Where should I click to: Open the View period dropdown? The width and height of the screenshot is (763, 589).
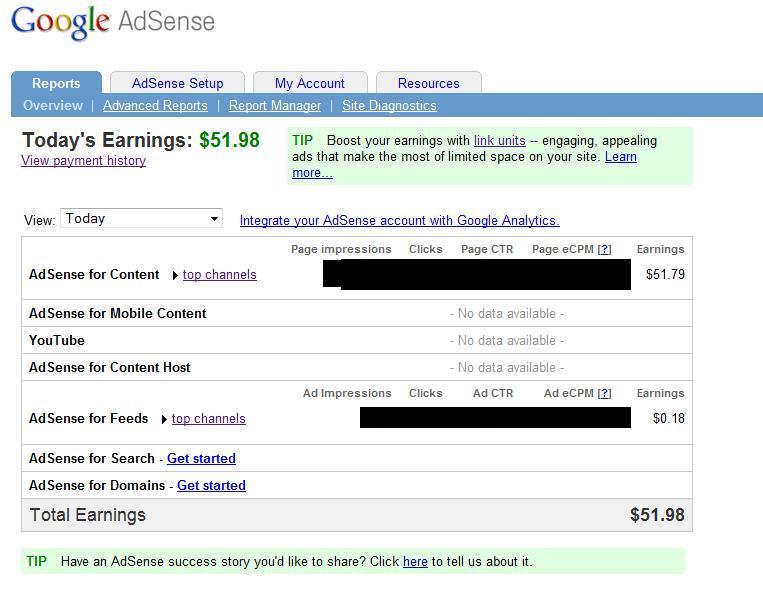[142, 219]
